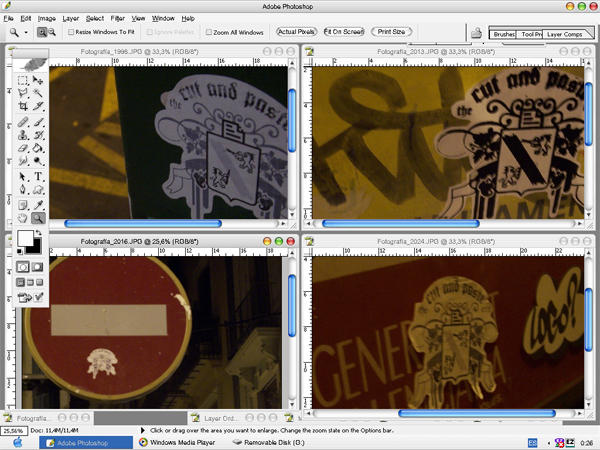
Task: Open the Layer Comps palette tab
Action: 564,34
